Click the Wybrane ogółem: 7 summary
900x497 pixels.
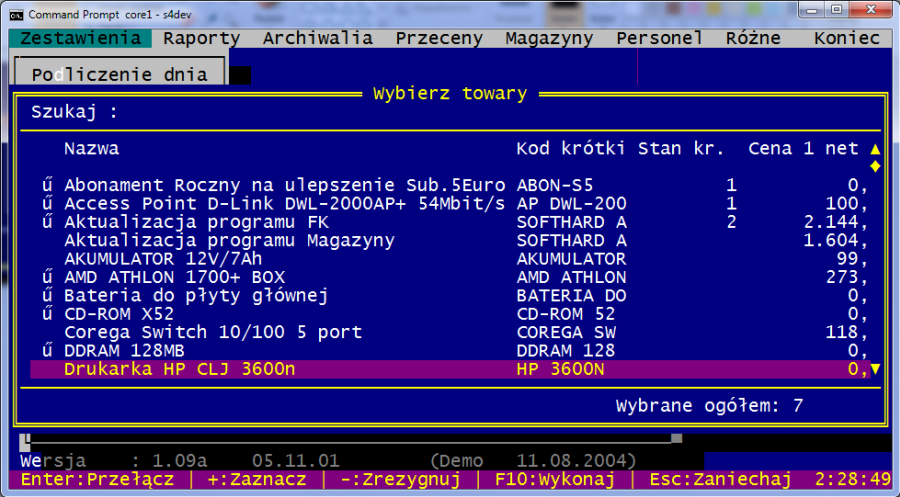pos(709,405)
